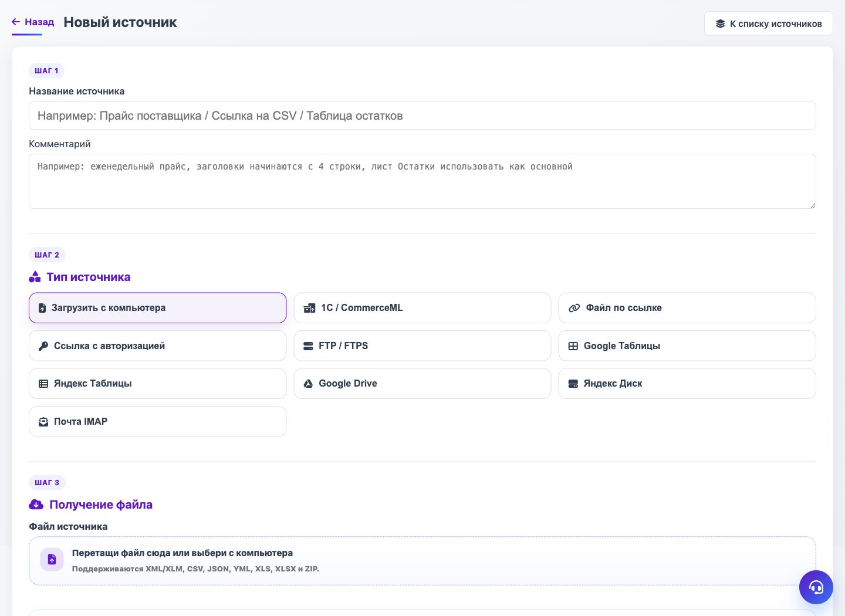
Task: Click the Файл источника label
Action: coord(68,527)
